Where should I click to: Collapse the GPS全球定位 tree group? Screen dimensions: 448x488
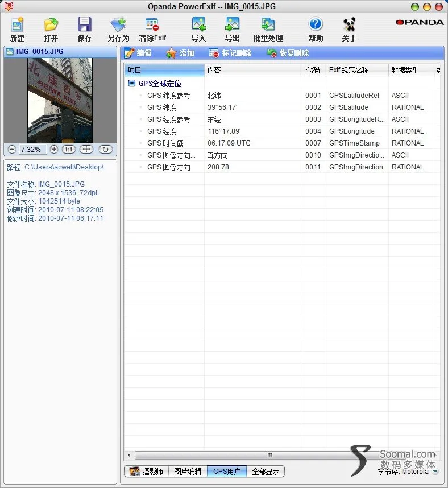click(x=132, y=83)
